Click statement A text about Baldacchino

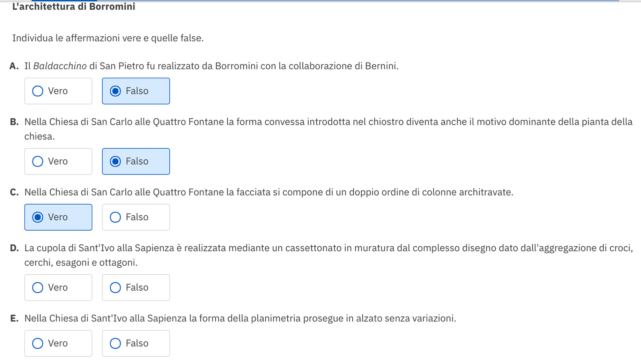211,66
